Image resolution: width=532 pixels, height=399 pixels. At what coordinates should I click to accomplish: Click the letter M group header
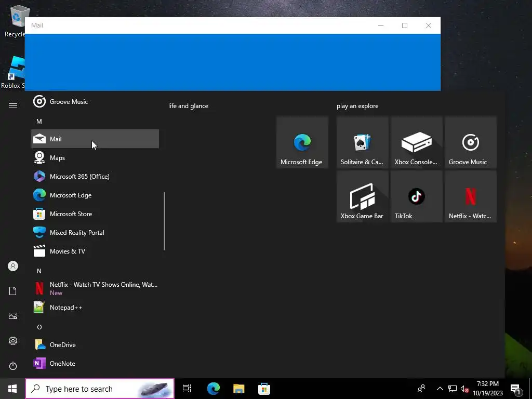(39, 121)
